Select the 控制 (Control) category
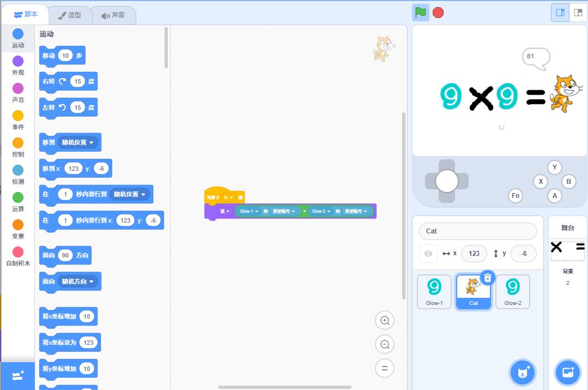 18,147
